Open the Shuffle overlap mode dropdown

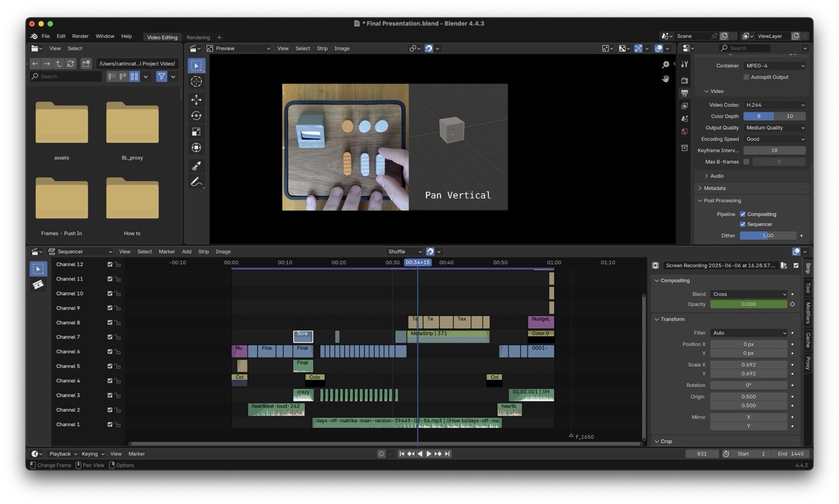(404, 252)
